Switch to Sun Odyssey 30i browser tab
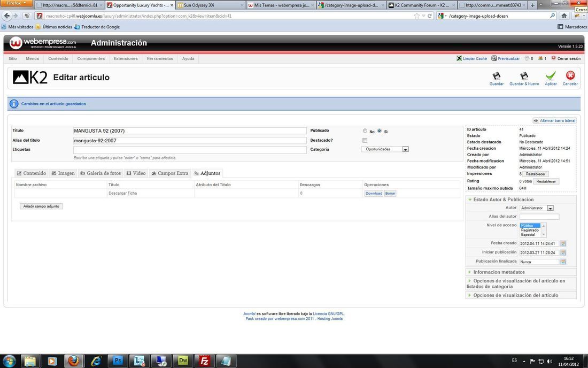The width and height of the screenshot is (588, 368). [210, 5]
